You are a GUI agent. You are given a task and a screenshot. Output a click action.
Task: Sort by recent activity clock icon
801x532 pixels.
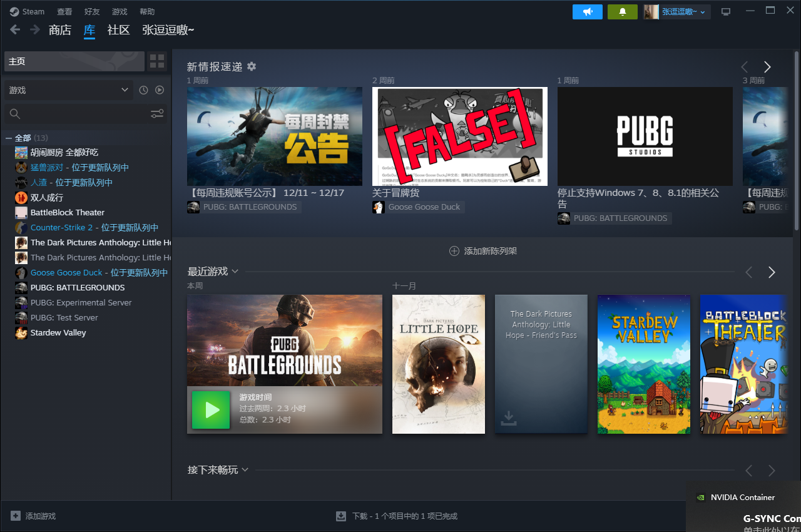(x=143, y=90)
